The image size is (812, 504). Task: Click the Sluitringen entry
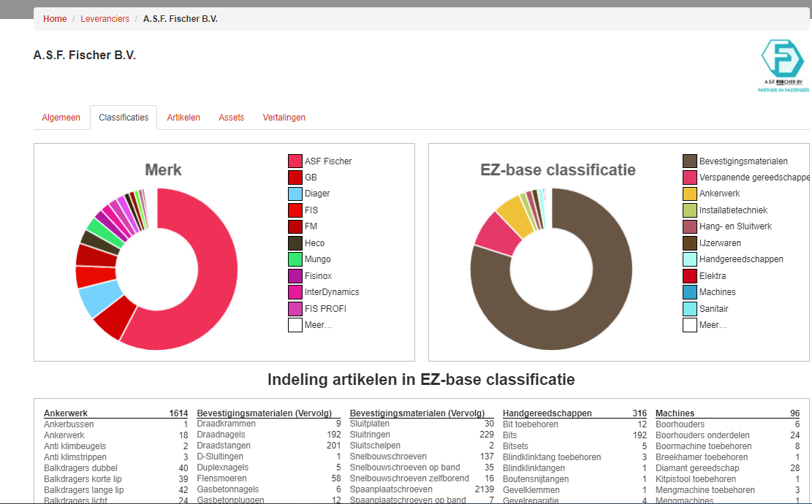pos(422,434)
